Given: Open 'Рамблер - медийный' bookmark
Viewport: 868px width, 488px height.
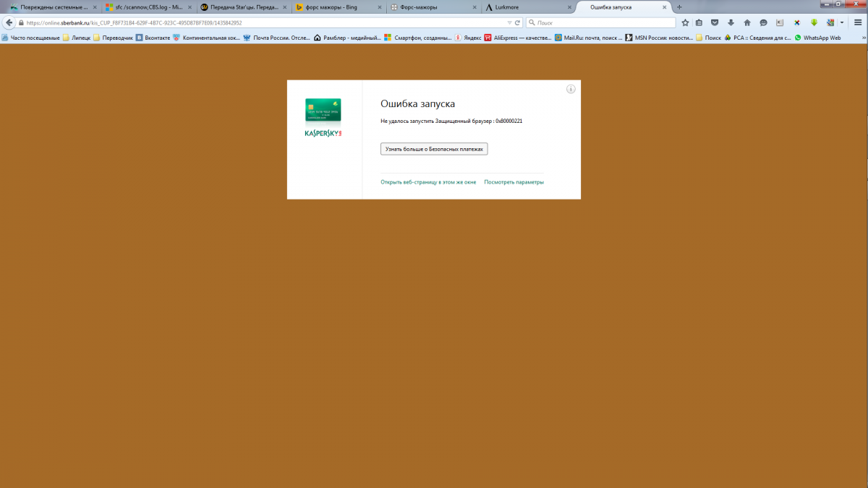Looking at the screenshot, I should (x=347, y=38).
